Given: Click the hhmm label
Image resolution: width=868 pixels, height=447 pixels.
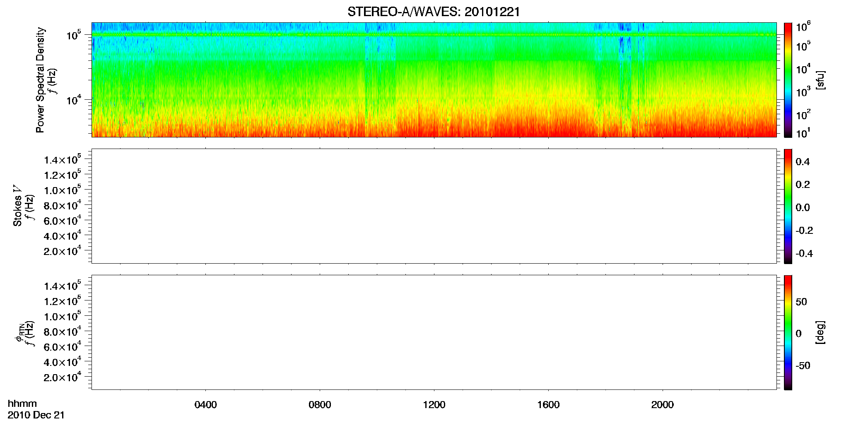Looking at the screenshot, I should tap(22, 404).
